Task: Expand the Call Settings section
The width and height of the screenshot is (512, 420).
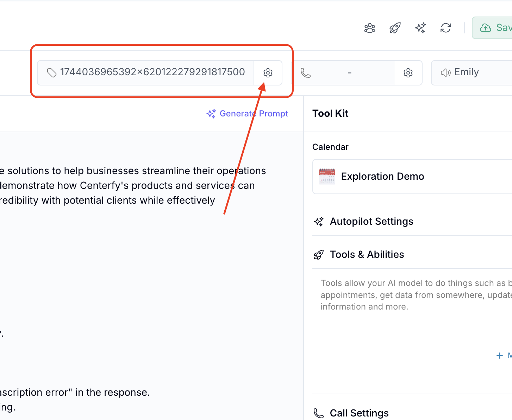Action: tap(359, 413)
